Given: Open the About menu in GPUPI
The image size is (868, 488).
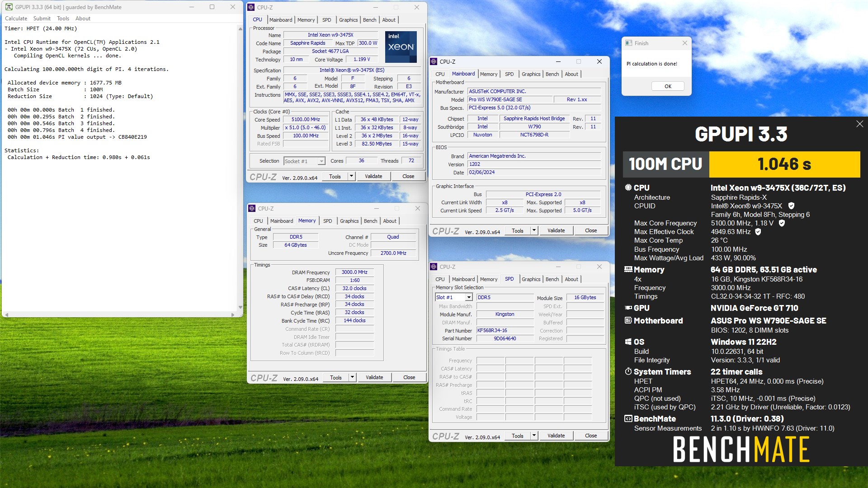Looking at the screenshot, I should [83, 19].
